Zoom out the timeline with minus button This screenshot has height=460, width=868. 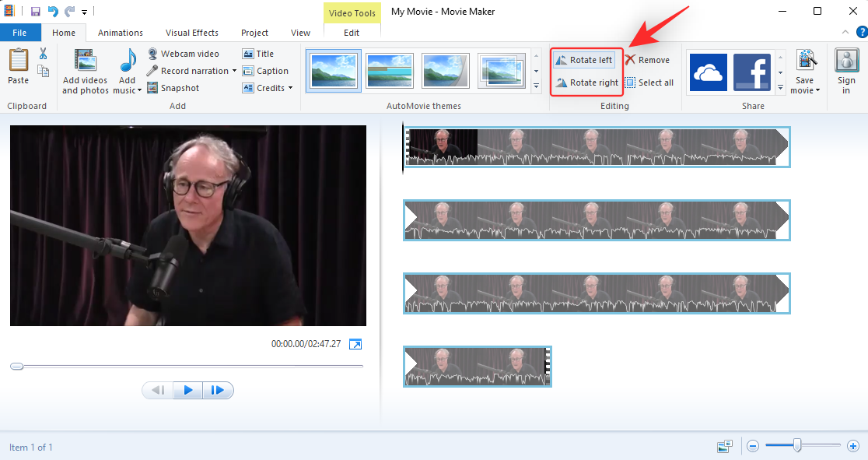752,445
